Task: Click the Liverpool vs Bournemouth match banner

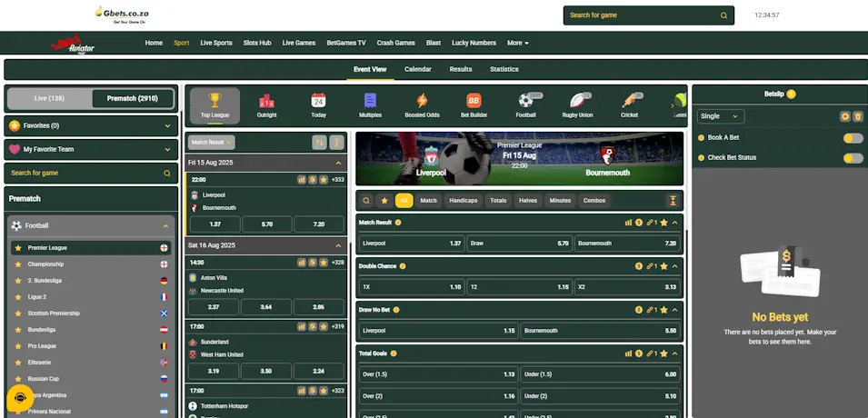Action: 519,158
